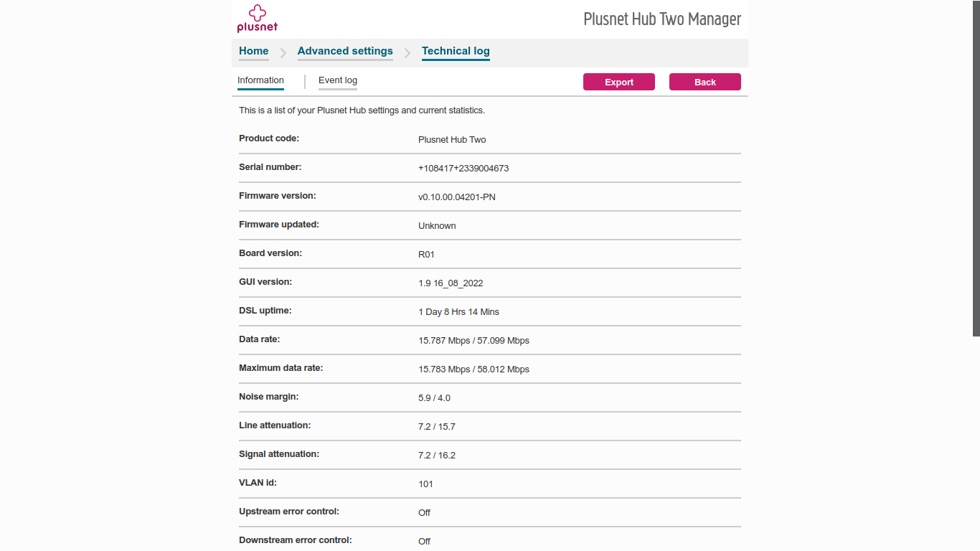Switch to the Event log tab
This screenshot has height=551, width=980.
click(337, 80)
